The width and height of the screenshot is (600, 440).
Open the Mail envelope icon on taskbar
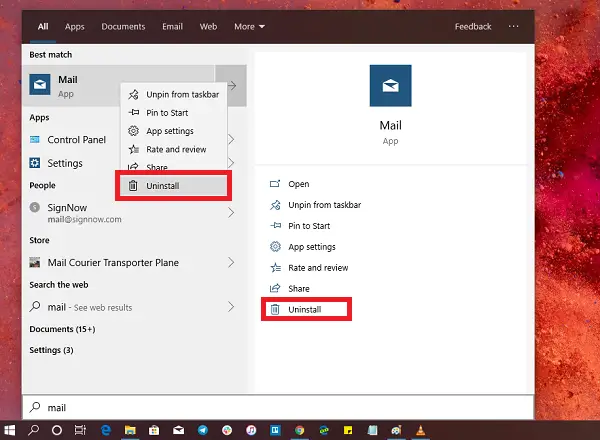[178, 430]
